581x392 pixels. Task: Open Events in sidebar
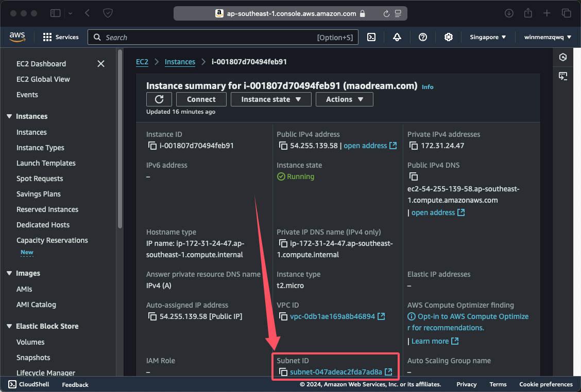(27, 95)
